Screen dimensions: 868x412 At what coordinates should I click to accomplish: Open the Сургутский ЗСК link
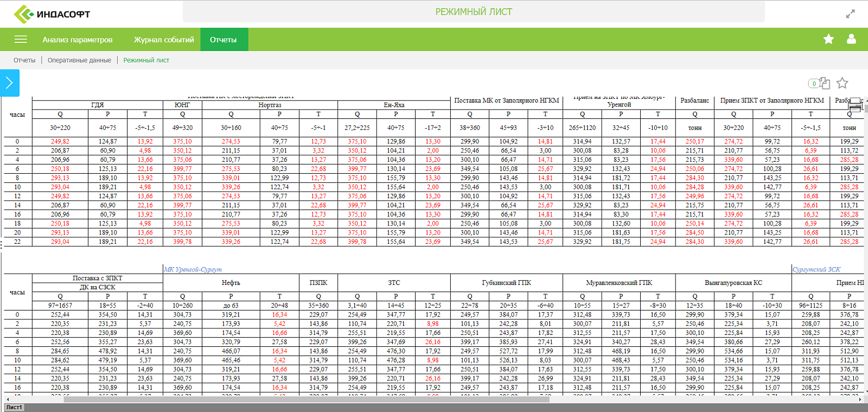pos(816,269)
